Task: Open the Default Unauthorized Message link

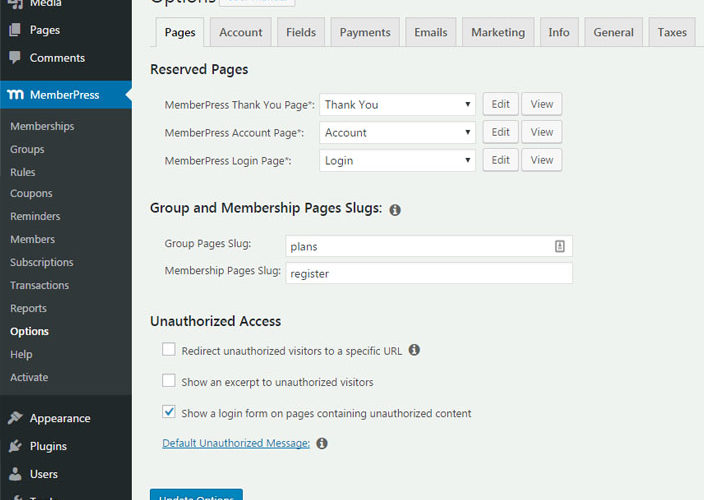Action: 236,443
